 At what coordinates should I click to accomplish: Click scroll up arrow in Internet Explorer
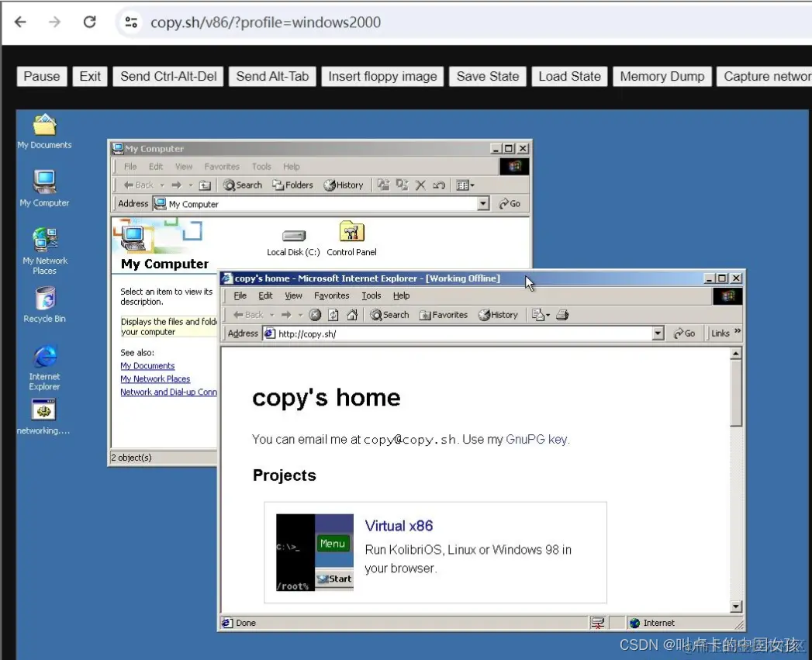[736, 354]
